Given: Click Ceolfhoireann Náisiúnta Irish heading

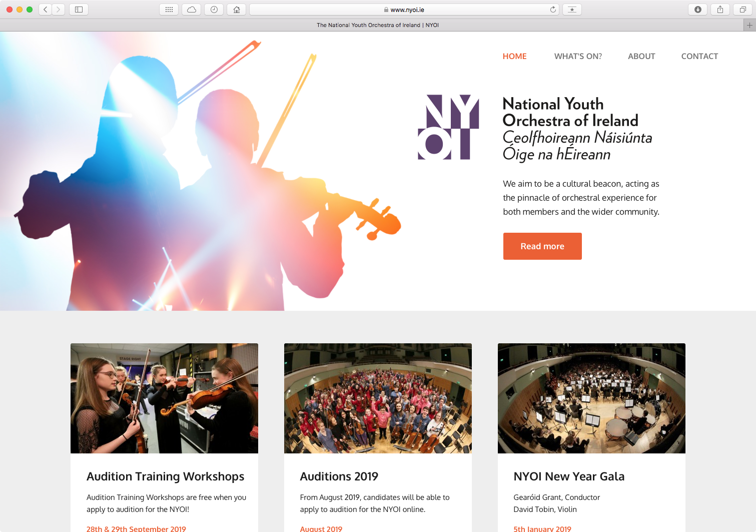Looking at the screenshot, I should coord(577,146).
